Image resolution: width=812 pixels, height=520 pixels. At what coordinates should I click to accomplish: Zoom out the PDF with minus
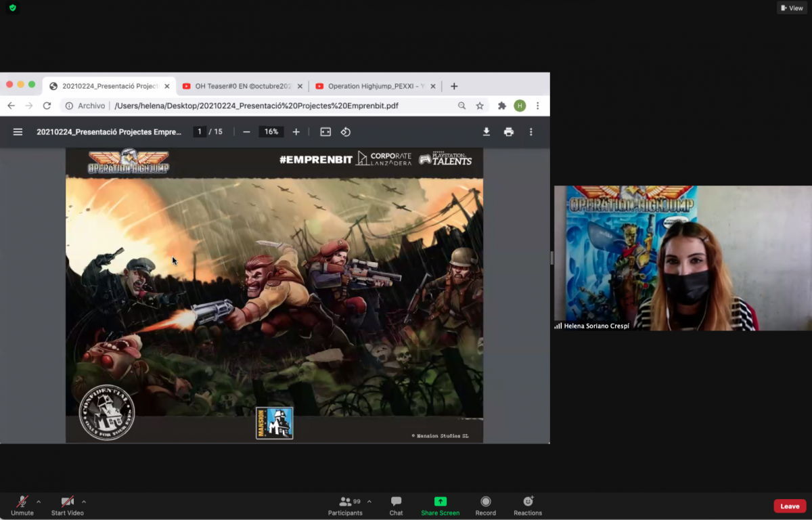click(x=246, y=132)
